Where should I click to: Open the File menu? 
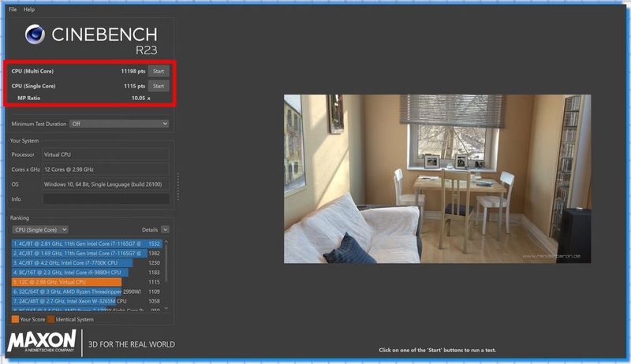[x=13, y=9]
